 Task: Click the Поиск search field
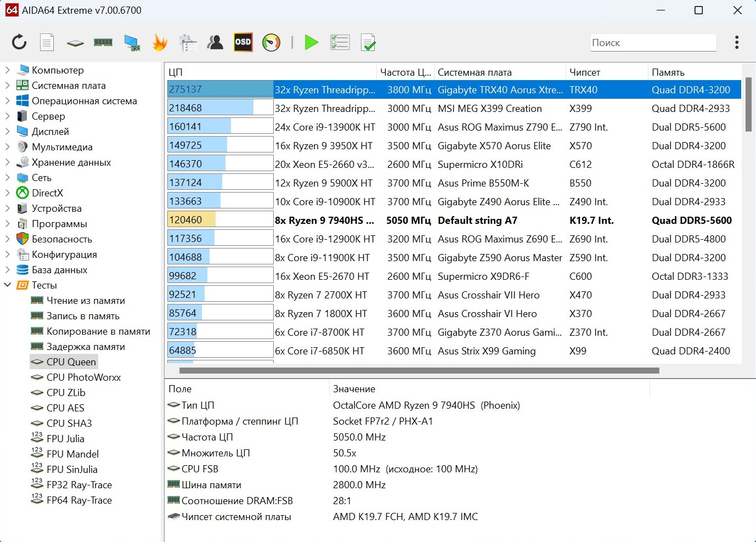[x=653, y=43]
